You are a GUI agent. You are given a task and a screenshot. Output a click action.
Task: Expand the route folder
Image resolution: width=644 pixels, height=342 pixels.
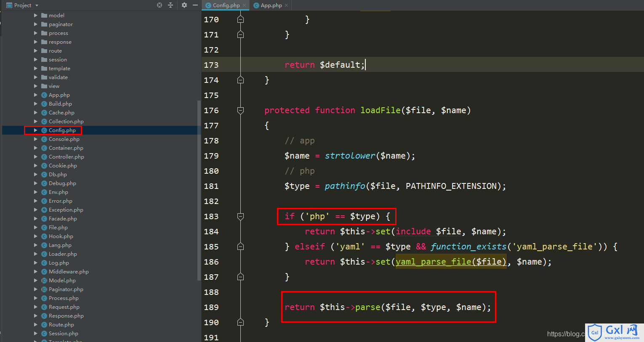[x=36, y=51]
